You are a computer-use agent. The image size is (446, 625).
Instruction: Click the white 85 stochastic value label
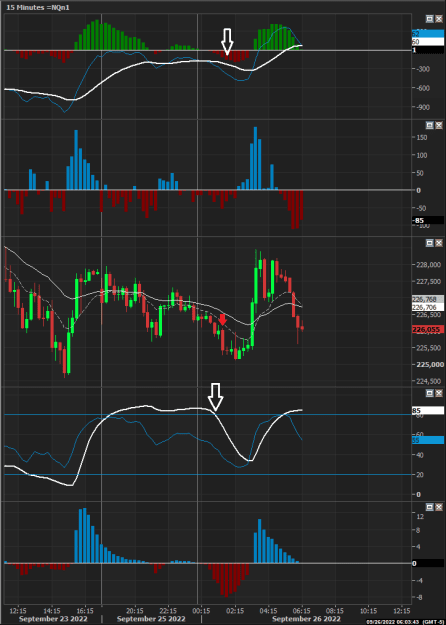click(428, 411)
